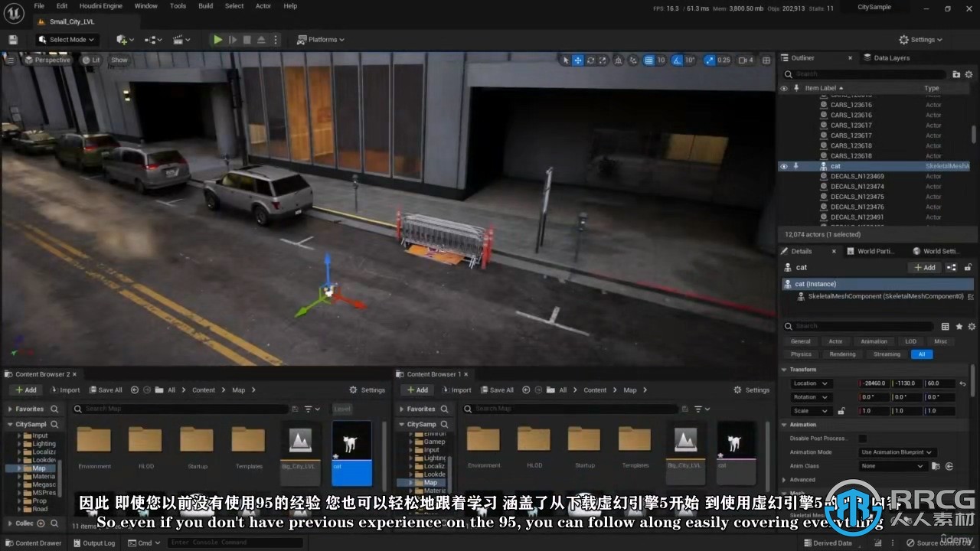Viewport: 980px width, 551px height.
Task: Toggle visibility of the cat actor
Action: [x=783, y=166]
